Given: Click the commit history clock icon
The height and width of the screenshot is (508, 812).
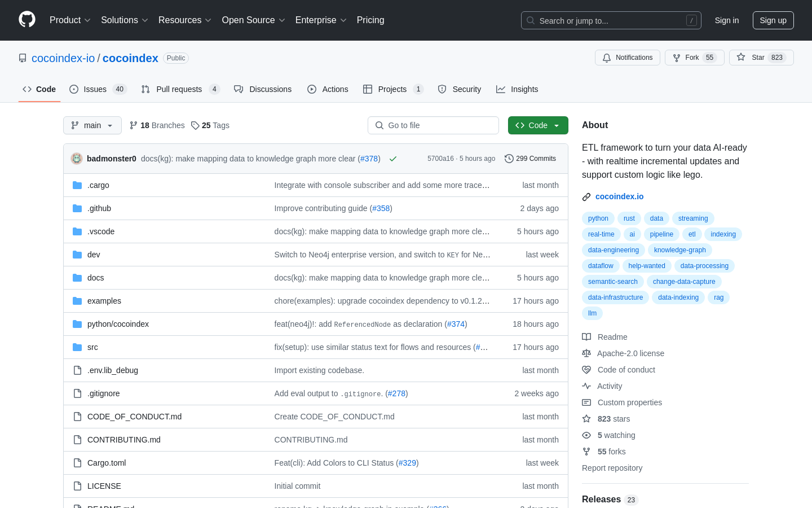Looking at the screenshot, I should (x=509, y=159).
